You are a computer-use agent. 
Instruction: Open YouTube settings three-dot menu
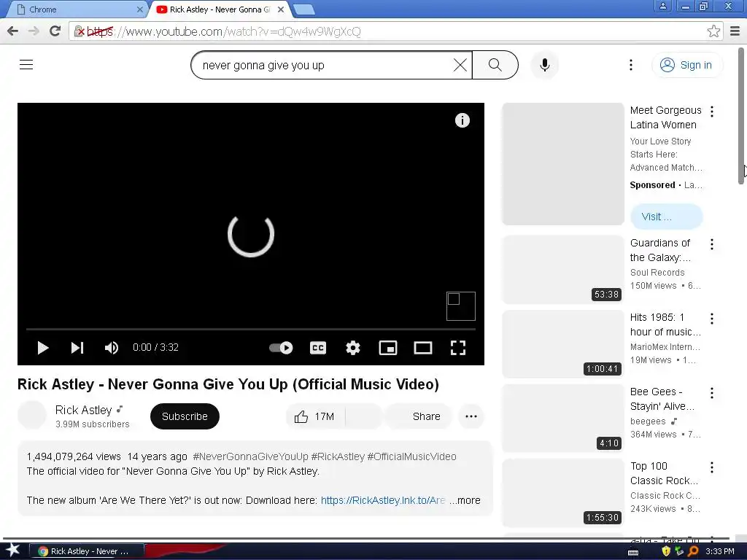(x=631, y=65)
